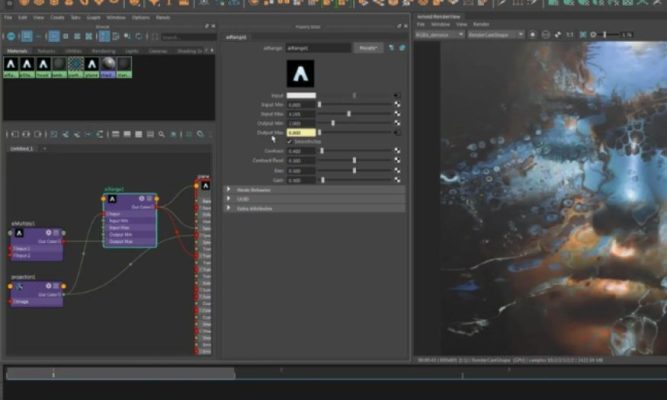Click the Arnold icon on the aiRange1 node
Viewport: 667px width, 400px height.
[x=111, y=199]
